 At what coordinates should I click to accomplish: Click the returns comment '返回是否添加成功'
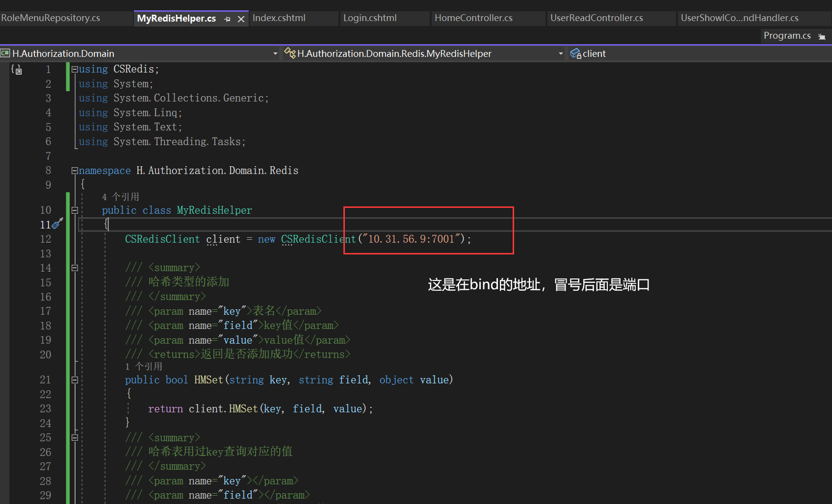click(247, 354)
